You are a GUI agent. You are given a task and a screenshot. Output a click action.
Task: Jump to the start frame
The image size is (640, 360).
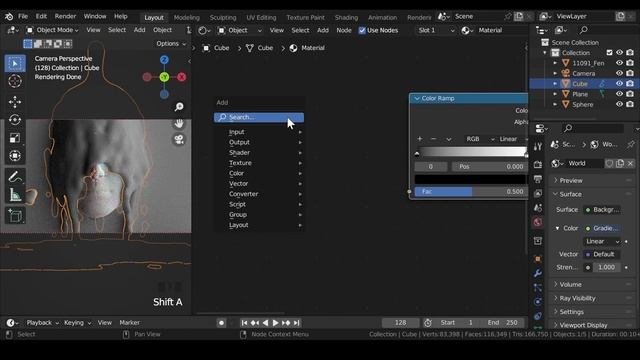[244, 323]
